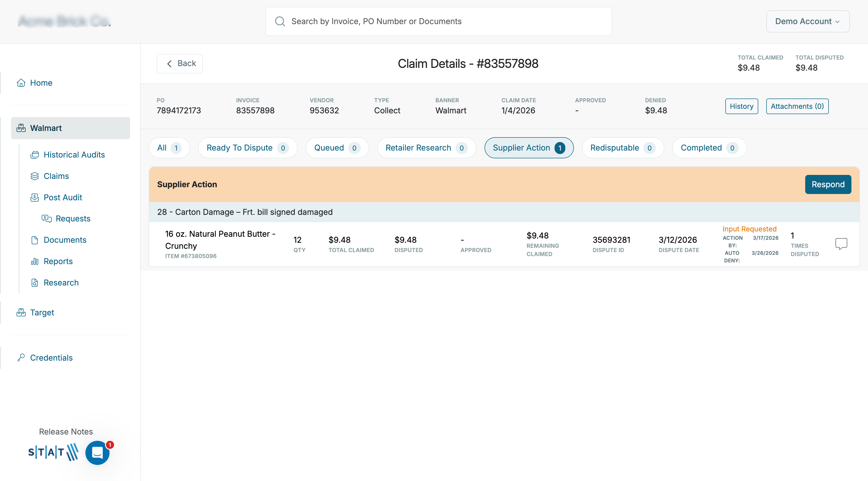Click the Respond button
The width and height of the screenshot is (868, 481).
tap(828, 184)
